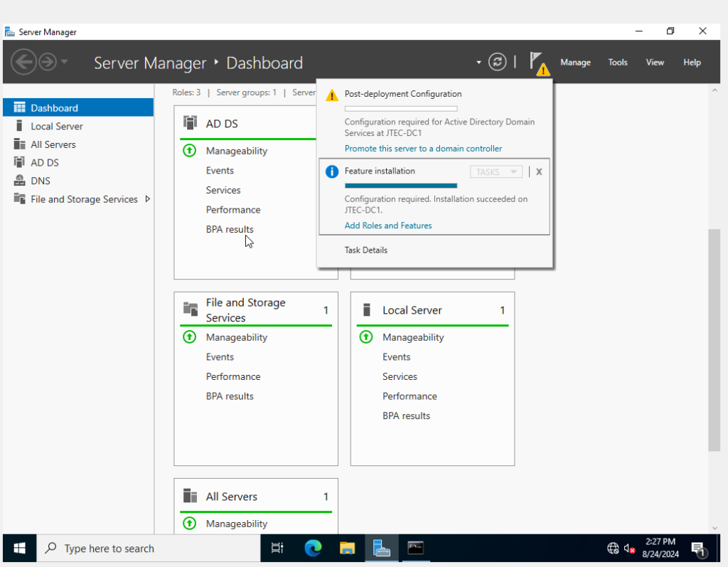Click Promote this server to a domain controller
Viewport: 728px width, 567px height.
(x=423, y=148)
